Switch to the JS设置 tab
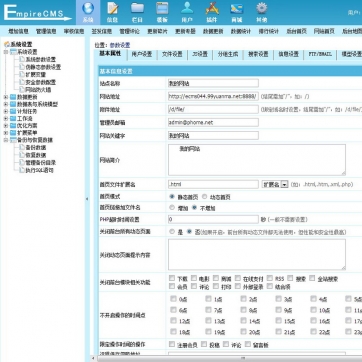362x362 pixels. click(200, 54)
